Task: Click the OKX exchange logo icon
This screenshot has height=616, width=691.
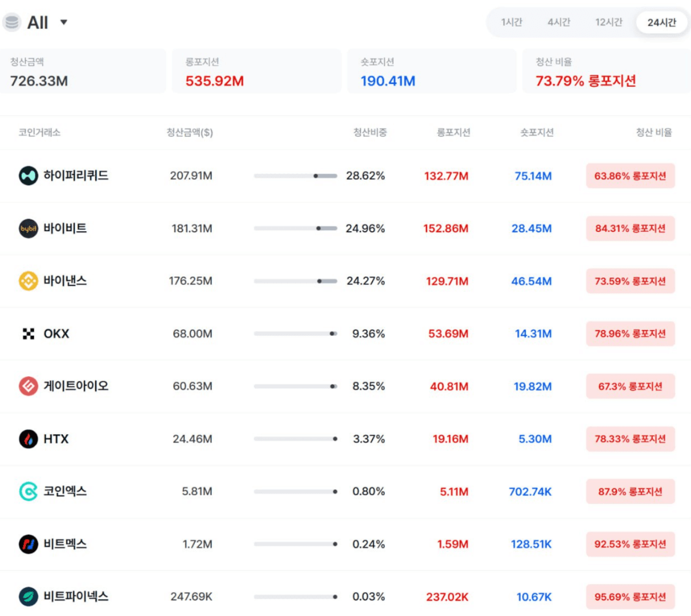Action: coord(28,334)
